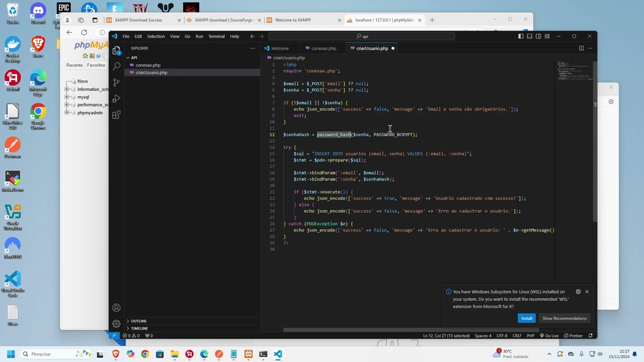Image resolution: width=644 pixels, height=362 pixels.
Task: Click the Windows Start button
Action: [x=11, y=354]
